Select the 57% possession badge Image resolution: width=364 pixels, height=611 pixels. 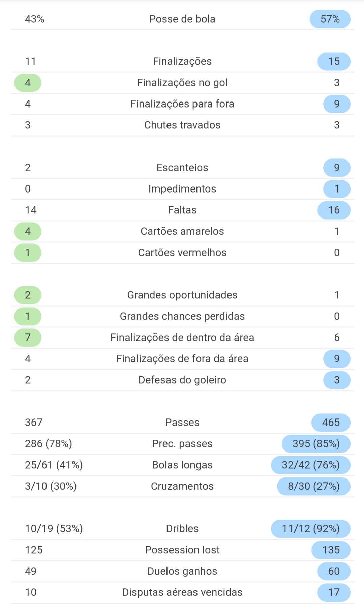[x=330, y=19]
